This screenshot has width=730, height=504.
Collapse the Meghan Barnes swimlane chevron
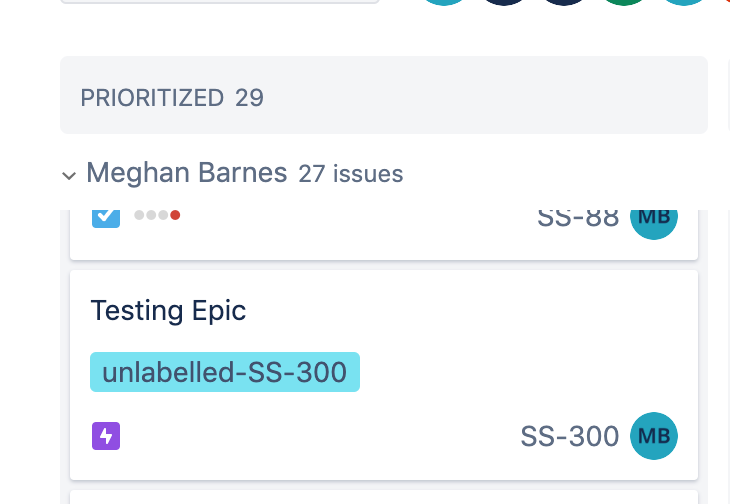[69, 175]
